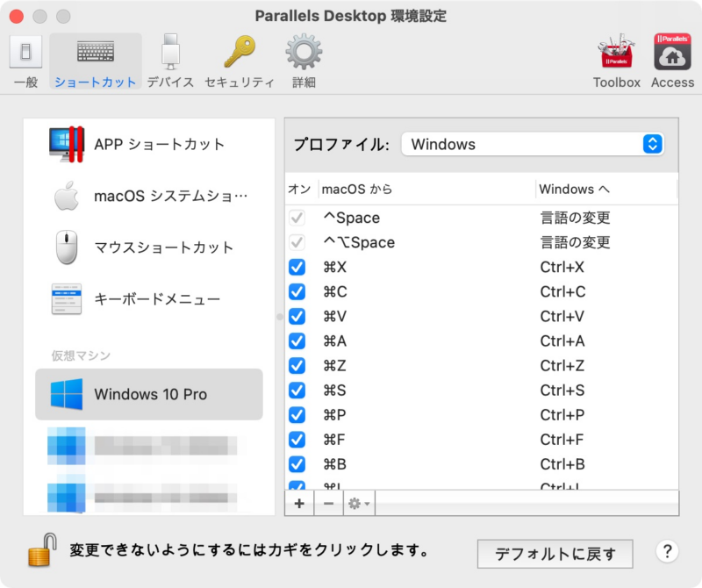Click the ⌘V key text
Viewport: 702px width, 588px height.
[x=335, y=317]
